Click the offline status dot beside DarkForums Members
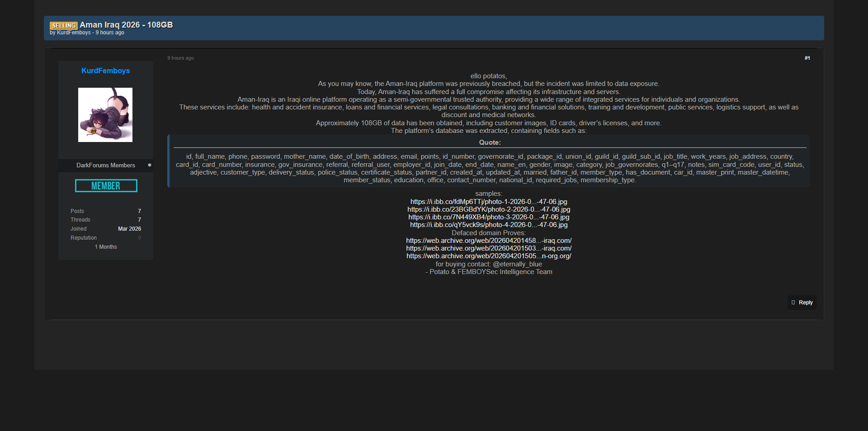 click(x=150, y=165)
